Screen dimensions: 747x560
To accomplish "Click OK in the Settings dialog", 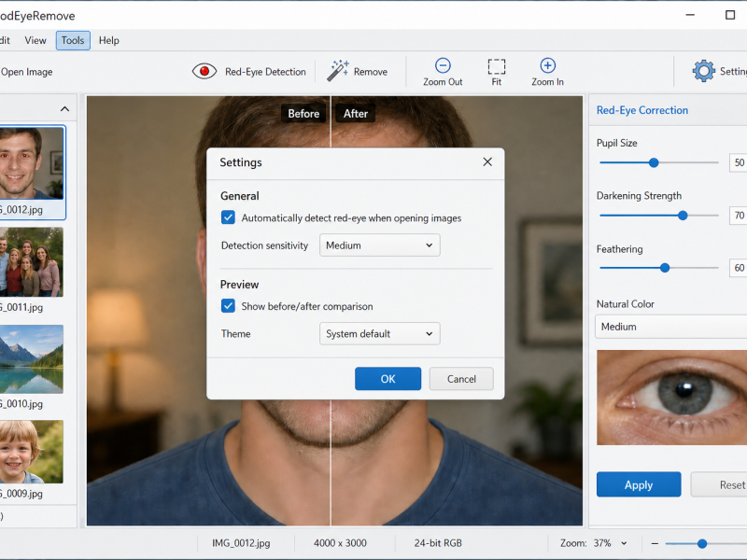I will coord(388,379).
